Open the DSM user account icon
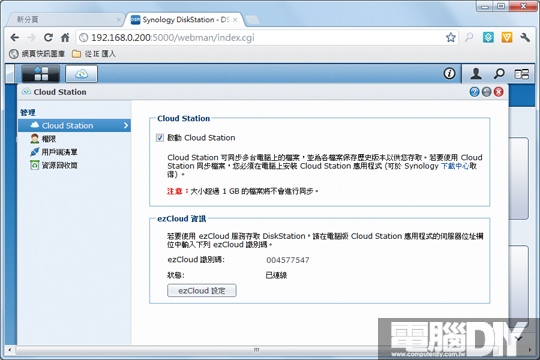Viewport: 540px width, 360px height. [476, 73]
